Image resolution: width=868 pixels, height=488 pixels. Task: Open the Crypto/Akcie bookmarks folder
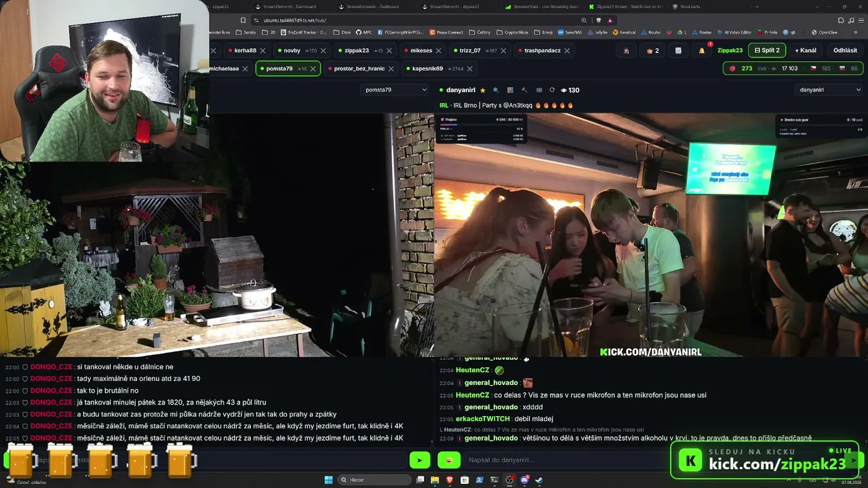click(512, 32)
